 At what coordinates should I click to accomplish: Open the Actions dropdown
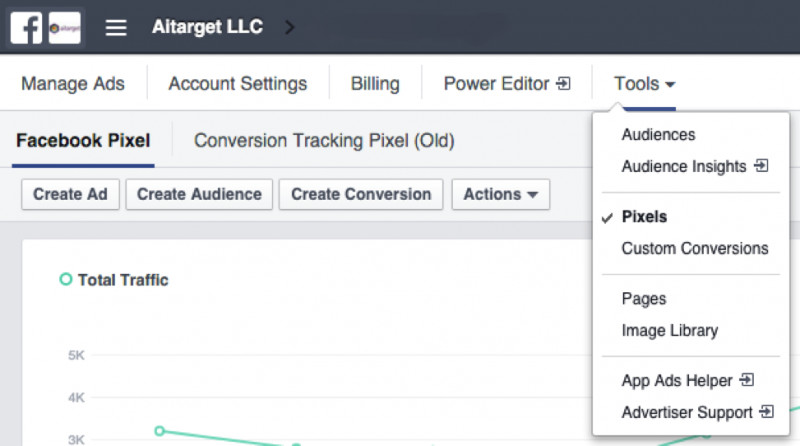point(501,194)
